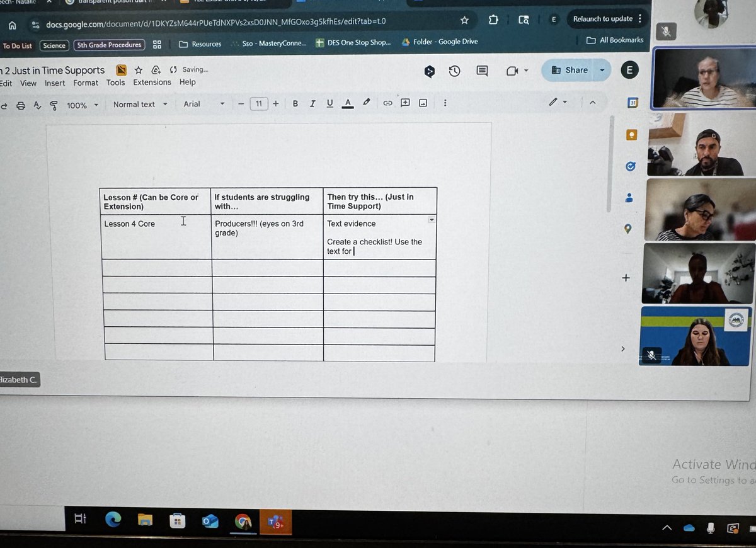The width and height of the screenshot is (756, 548).
Task: Open version history of the document
Action: (455, 71)
